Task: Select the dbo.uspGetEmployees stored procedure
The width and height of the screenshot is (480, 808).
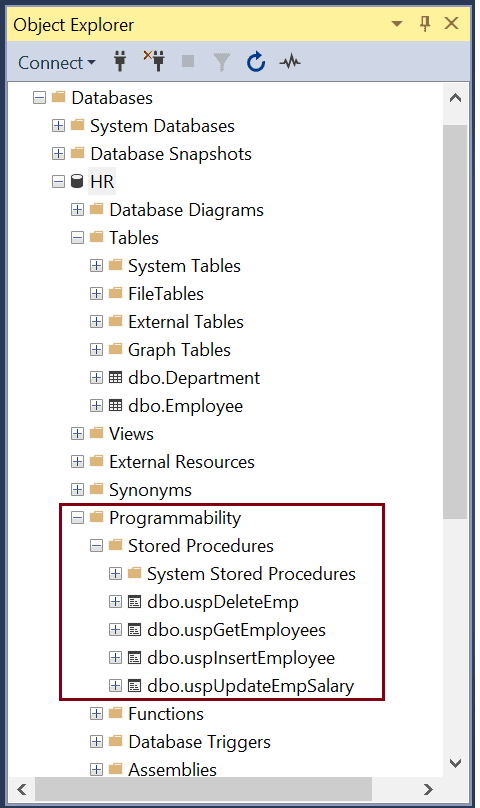Action: coord(236,630)
